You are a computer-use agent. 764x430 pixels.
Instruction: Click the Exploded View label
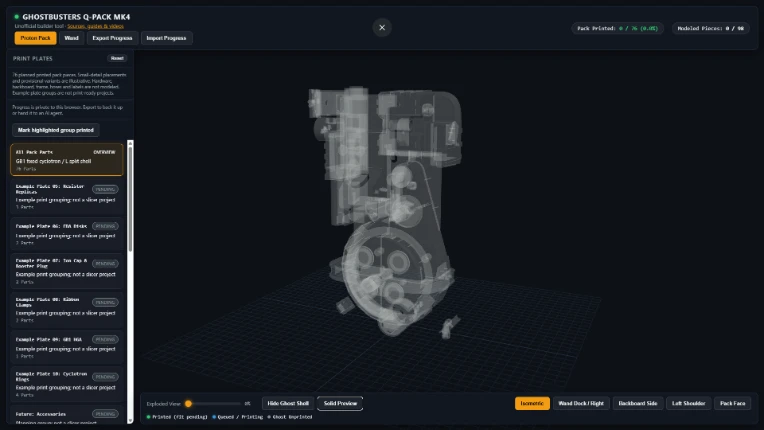[x=163, y=404]
